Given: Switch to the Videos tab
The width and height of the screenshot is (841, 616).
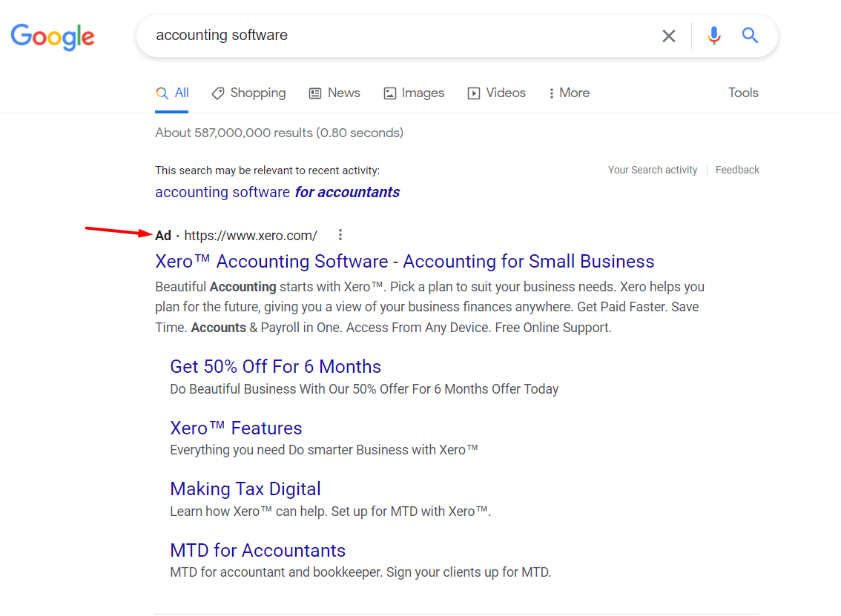Looking at the screenshot, I should (x=497, y=93).
